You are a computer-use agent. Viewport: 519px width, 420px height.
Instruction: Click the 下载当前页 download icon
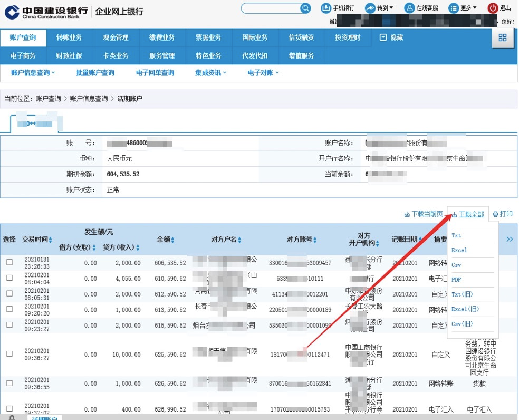407,214
